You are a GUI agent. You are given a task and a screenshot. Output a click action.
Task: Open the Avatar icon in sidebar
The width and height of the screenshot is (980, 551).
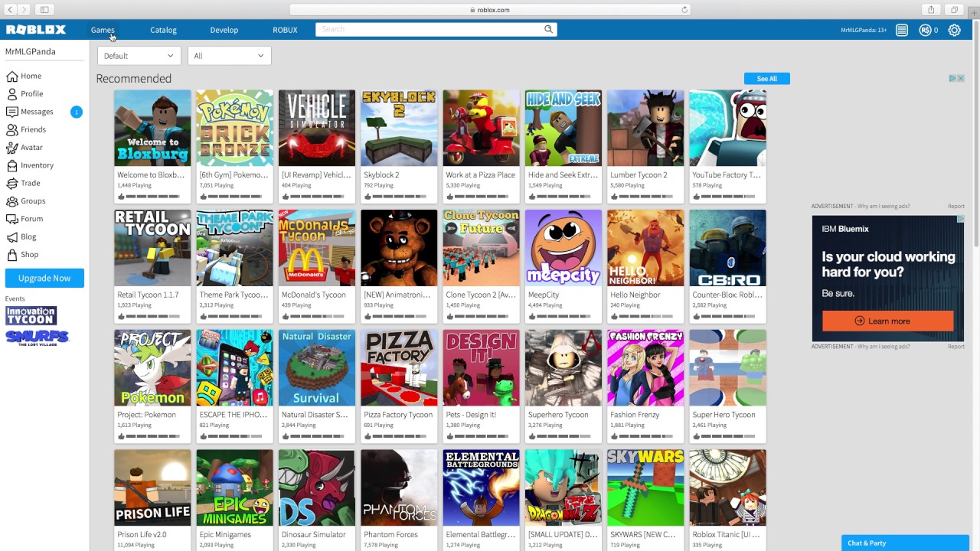click(11, 147)
